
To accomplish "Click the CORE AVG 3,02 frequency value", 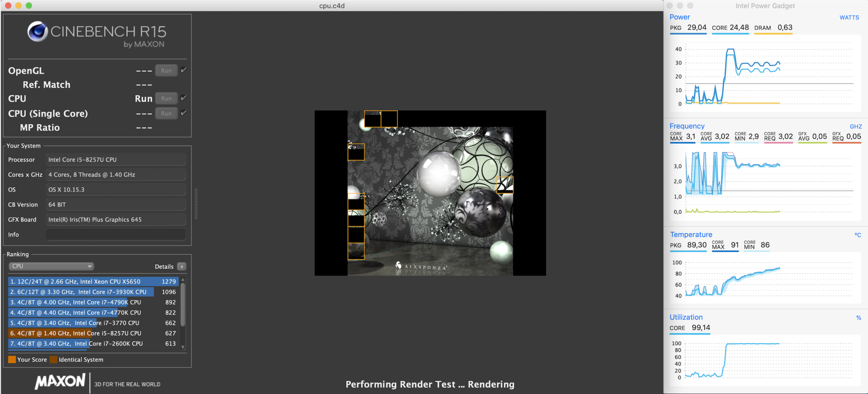I will [x=715, y=136].
